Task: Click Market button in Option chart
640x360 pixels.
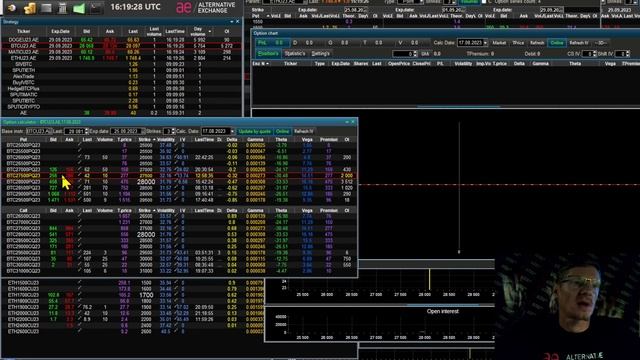Action: (499, 43)
